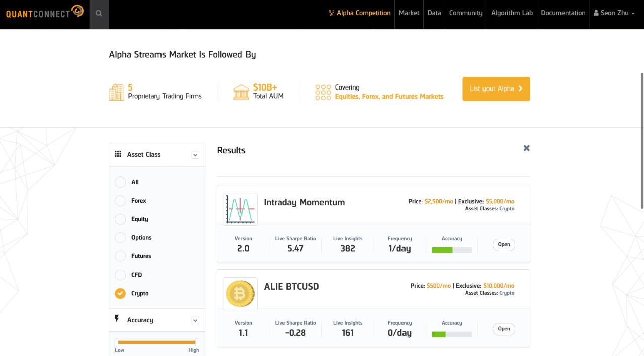Deselect the checked Crypto option
This screenshot has width=644, height=356.
120,293
